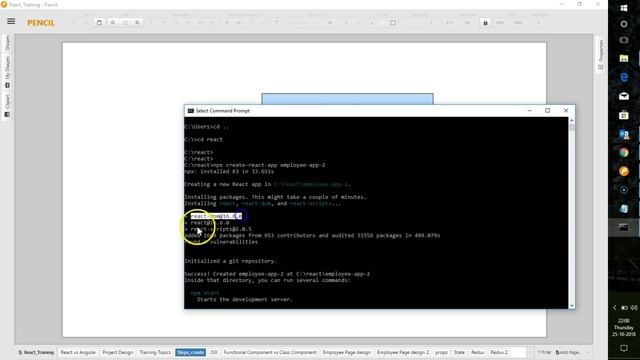Image resolution: width=640 pixels, height=360 pixels.
Task: Open the Shapes side panel
Action: (x=7, y=43)
